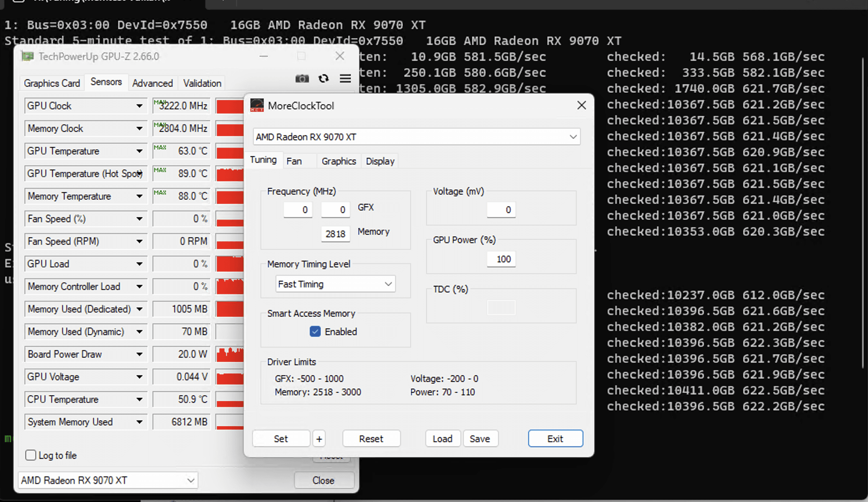Click the MoreClockTool title bar icon
This screenshot has height=502, width=868.
(x=257, y=105)
